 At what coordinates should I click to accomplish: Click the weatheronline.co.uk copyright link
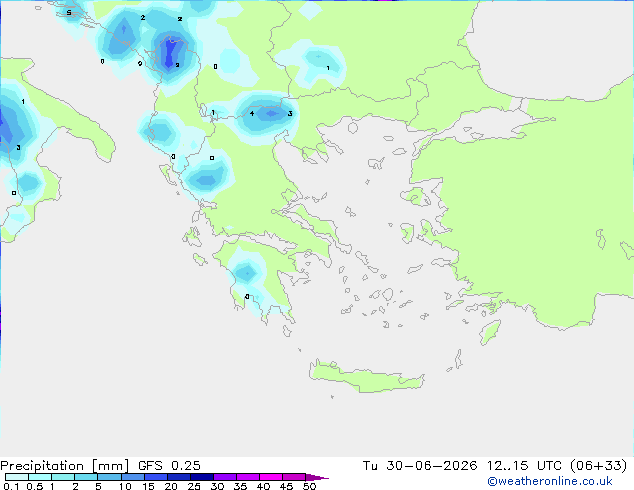point(549,481)
